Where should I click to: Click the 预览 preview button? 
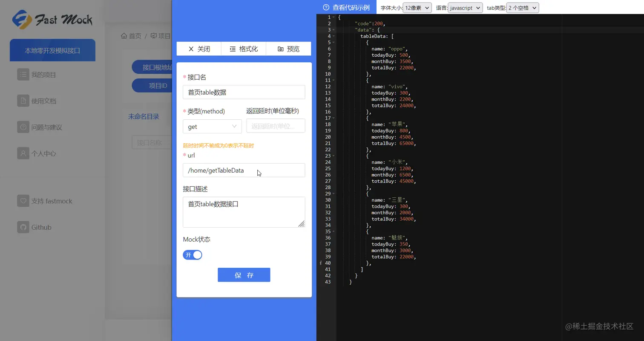point(288,49)
